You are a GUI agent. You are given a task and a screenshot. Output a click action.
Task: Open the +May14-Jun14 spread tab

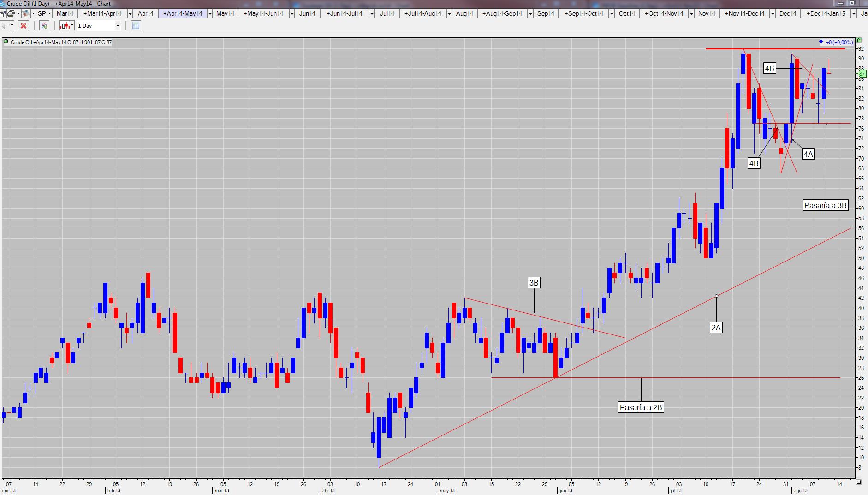263,13
